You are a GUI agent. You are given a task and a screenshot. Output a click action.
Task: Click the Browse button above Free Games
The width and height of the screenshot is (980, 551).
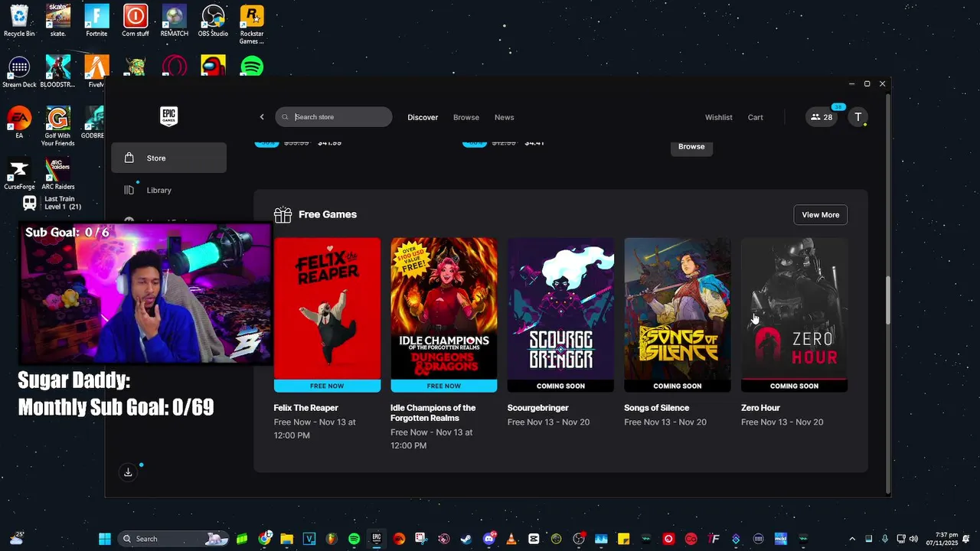click(691, 147)
